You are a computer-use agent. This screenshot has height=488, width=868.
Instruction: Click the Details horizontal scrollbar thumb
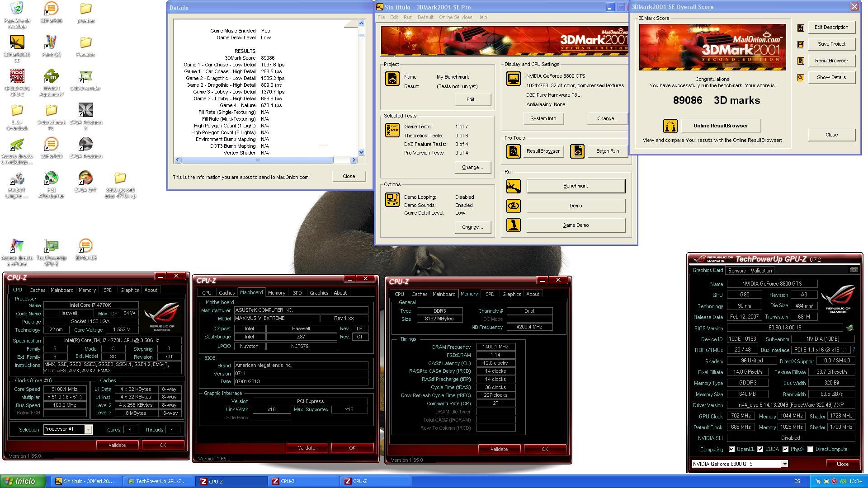pyautogui.click(x=258, y=160)
